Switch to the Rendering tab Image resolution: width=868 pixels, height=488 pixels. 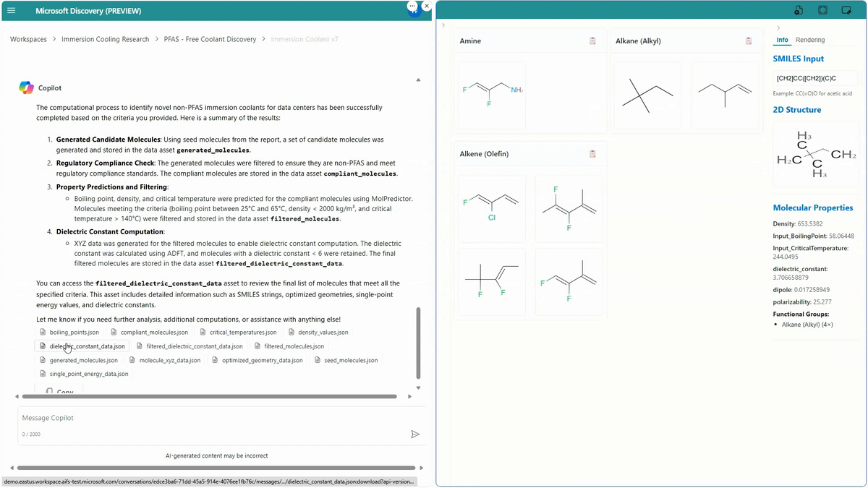(810, 40)
